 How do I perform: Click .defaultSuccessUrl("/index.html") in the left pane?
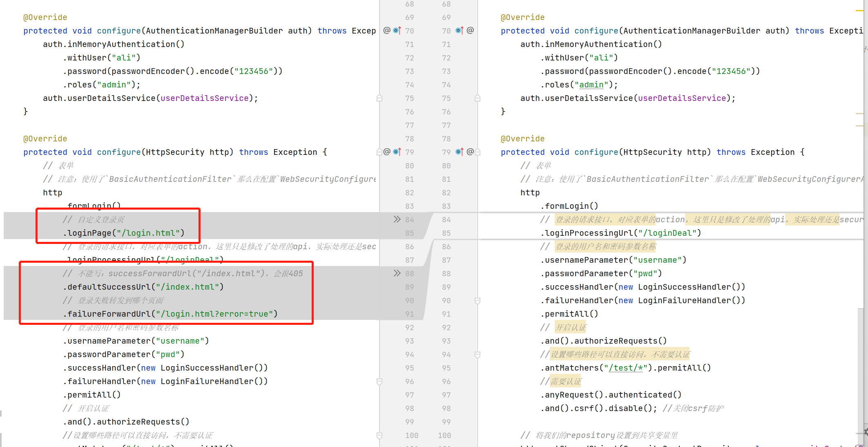pos(143,287)
